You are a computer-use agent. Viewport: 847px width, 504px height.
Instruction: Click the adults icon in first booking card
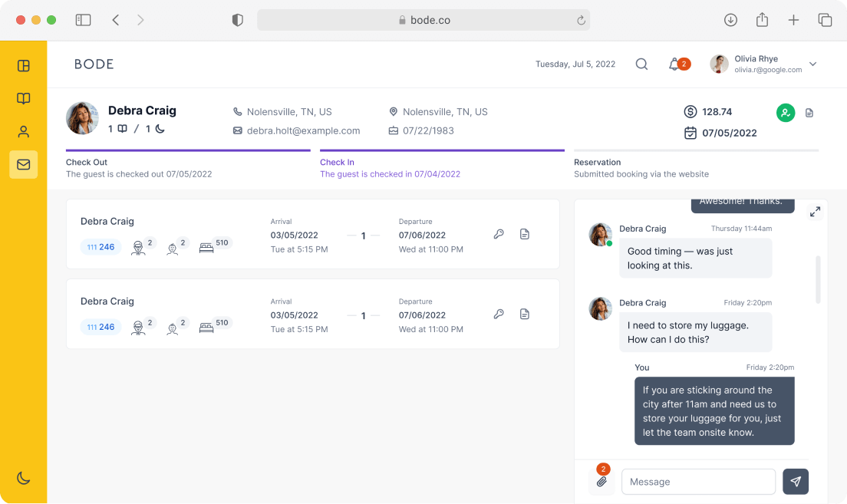click(x=138, y=248)
